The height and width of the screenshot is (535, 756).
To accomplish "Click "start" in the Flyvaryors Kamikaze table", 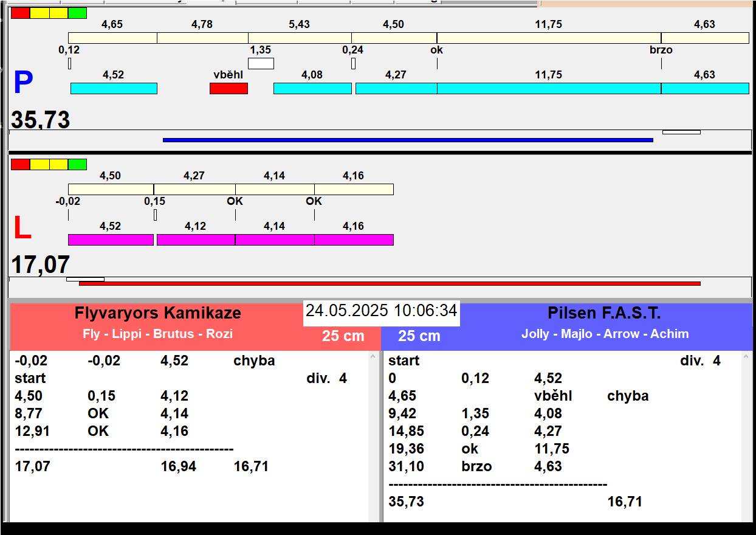I will click(30, 378).
